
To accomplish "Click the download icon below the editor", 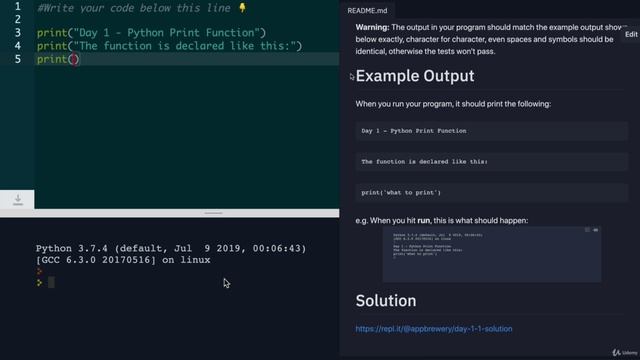I will [x=18, y=200].
